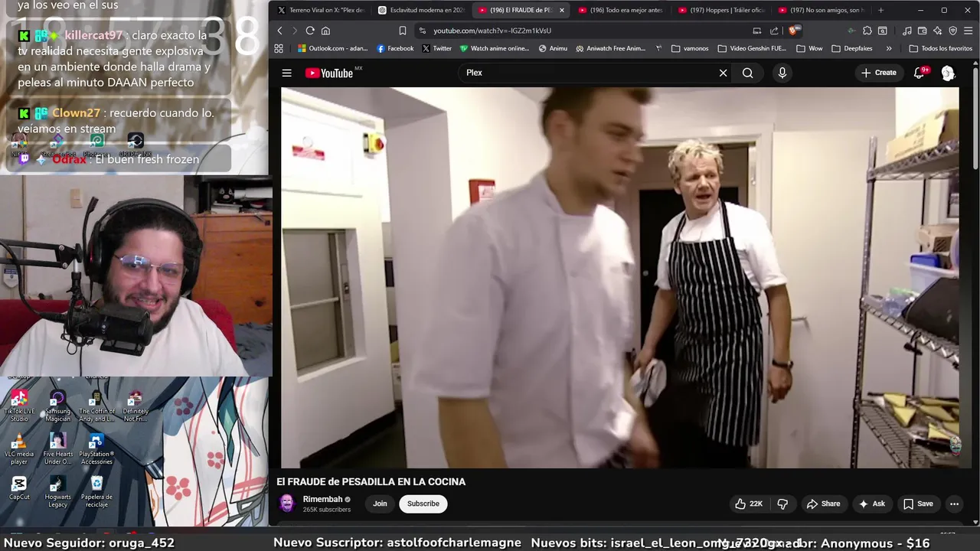Click the youtube.com address bar URL
Viewport: 980px width, 551px height.
[x=492, y=31]
